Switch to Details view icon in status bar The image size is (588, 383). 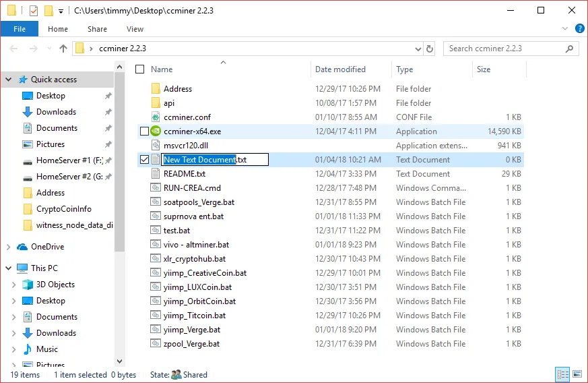tap(562, 374)
